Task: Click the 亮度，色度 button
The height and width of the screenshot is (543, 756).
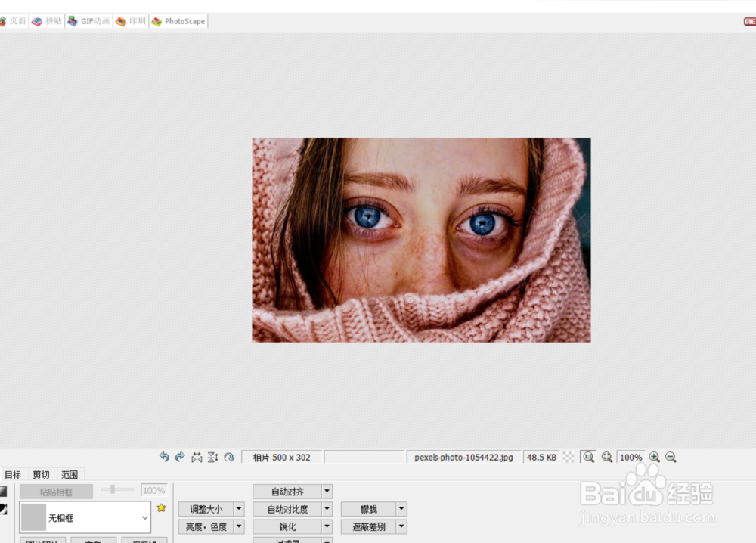Action: point(206,526)
